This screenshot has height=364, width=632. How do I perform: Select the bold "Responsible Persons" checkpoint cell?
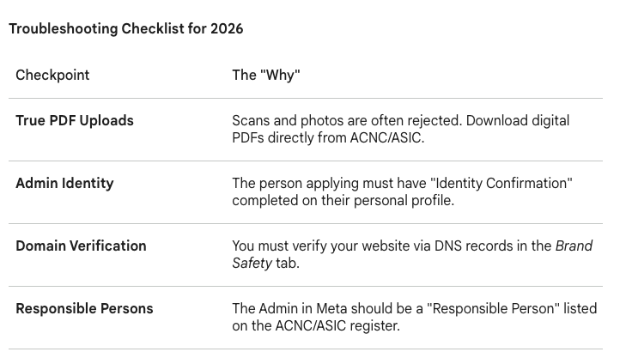84,309
